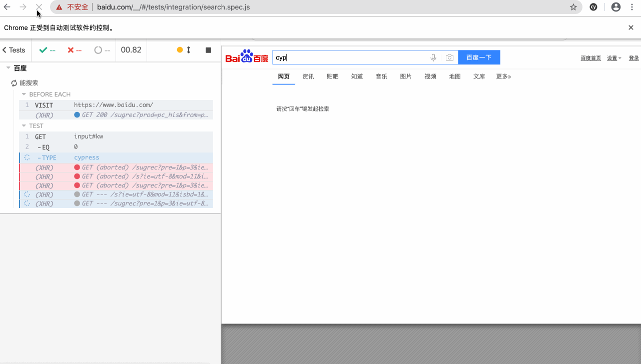Viewport: 641px width, 364px height.
Task: Select the EQ 0 command
Action: [116, 147]
